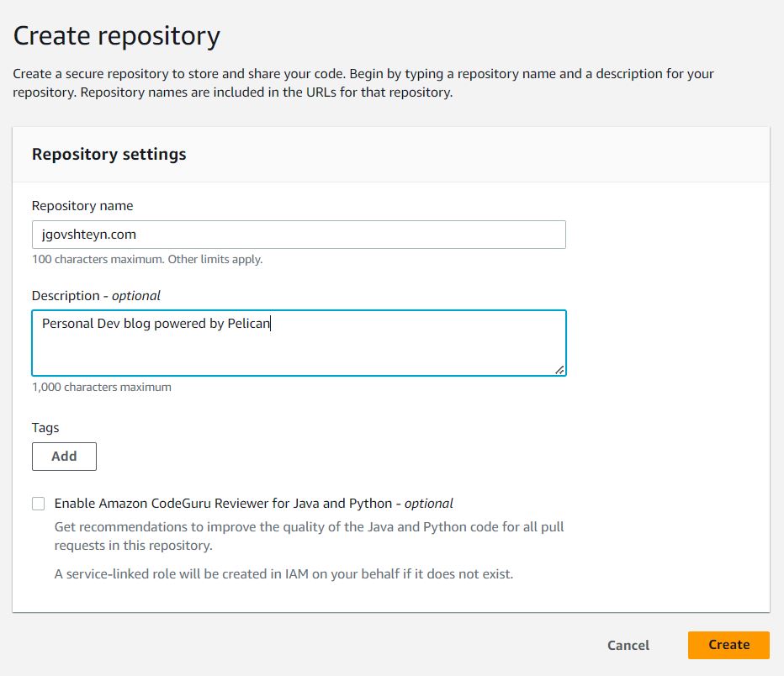Click the Add button under Tags
784x676 pixels.
(x=64, y=457)
